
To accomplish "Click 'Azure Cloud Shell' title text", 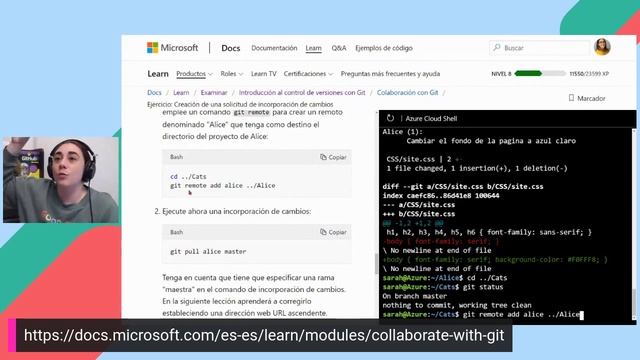I will 431,119.
